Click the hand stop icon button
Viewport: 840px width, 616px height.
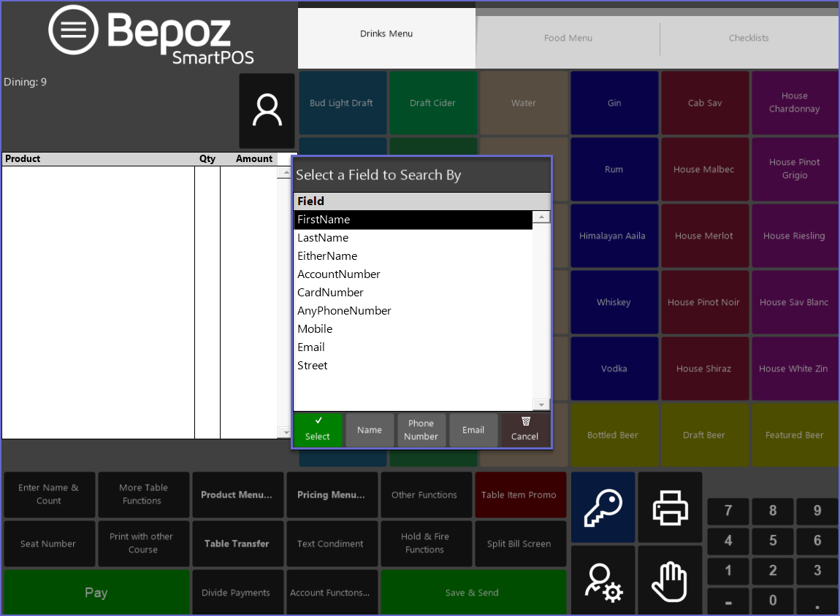pyautogui.click(x=670, y=582)
